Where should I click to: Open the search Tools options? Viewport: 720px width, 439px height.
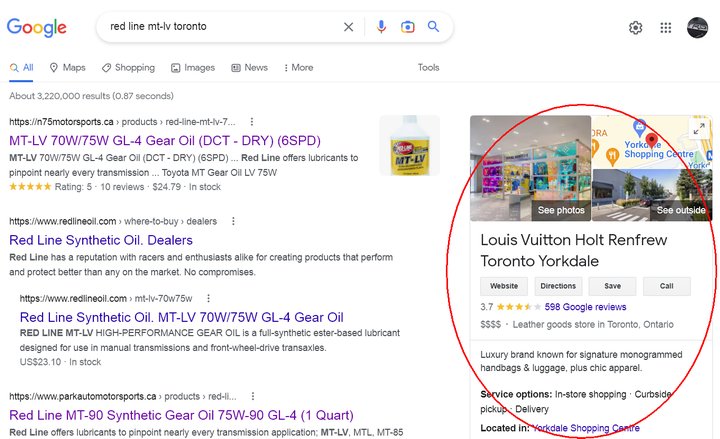point(428,68)
